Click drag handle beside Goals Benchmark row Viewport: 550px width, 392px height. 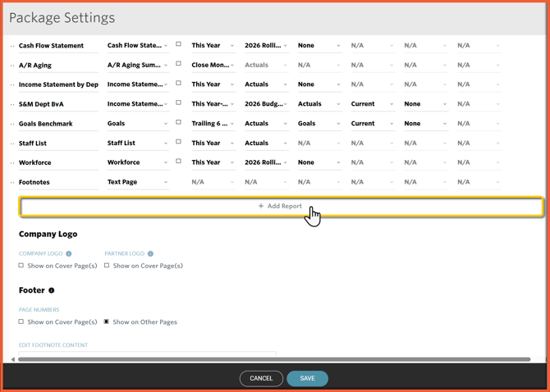pos(12,125)
